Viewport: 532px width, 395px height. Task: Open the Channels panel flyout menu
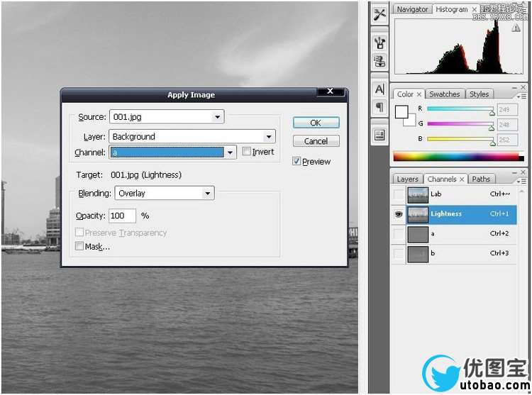pyautogui.click(x=523, y=182)
